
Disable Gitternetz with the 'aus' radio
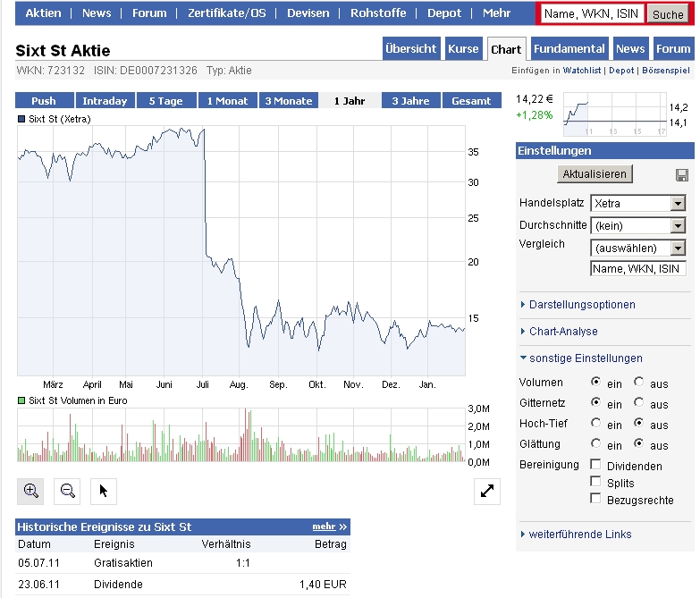click(639, 402)
